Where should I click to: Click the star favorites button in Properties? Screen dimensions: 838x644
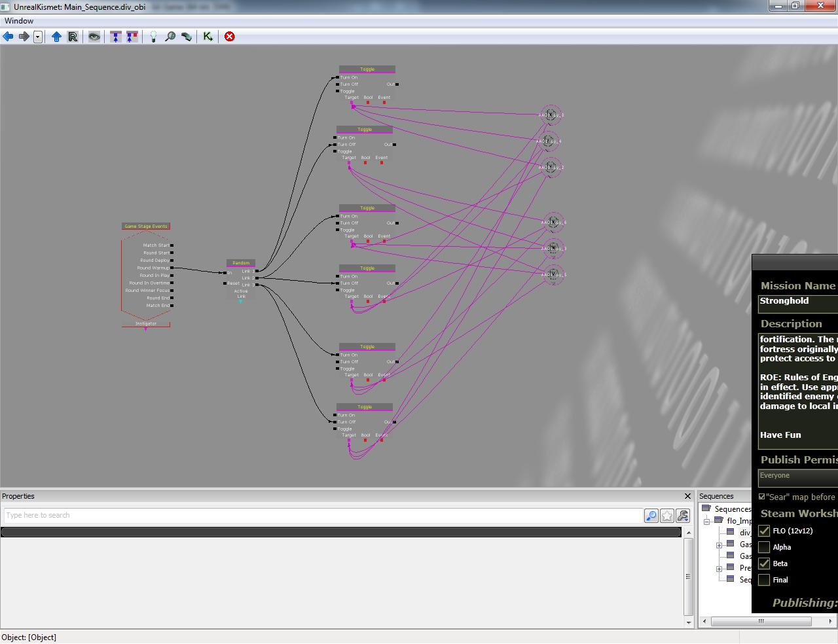[667, 516]
